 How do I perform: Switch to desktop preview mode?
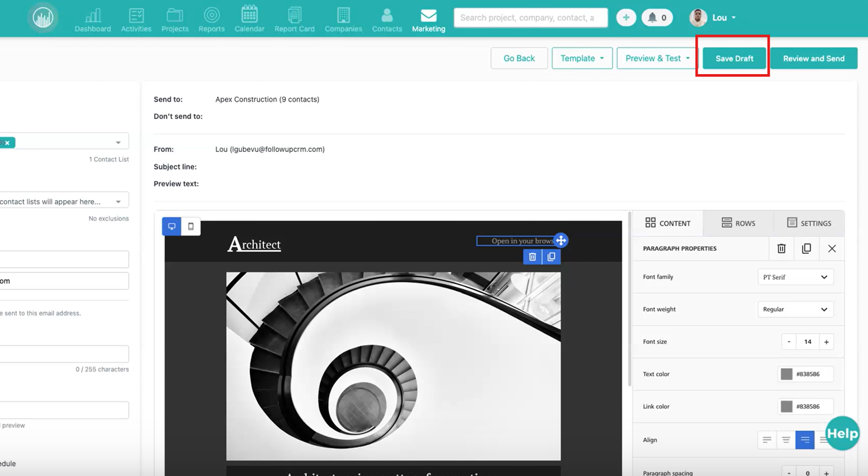click(172, 226)
